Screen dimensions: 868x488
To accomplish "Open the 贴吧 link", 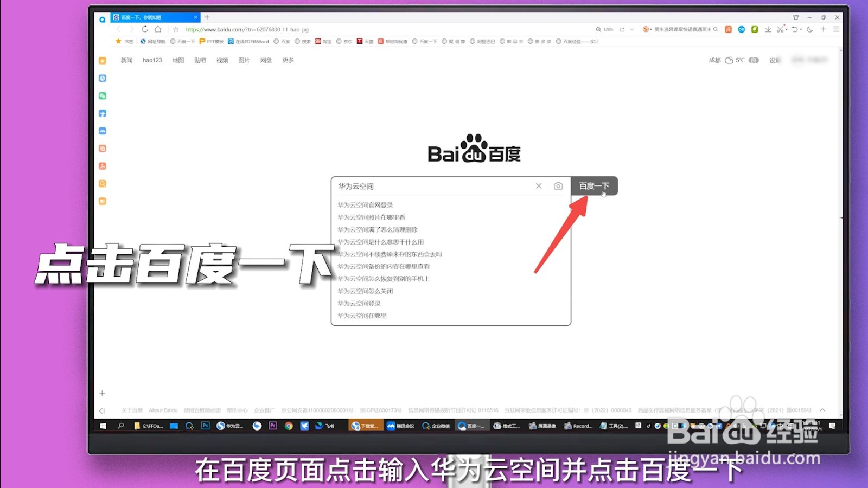I will tap(200, 60).
